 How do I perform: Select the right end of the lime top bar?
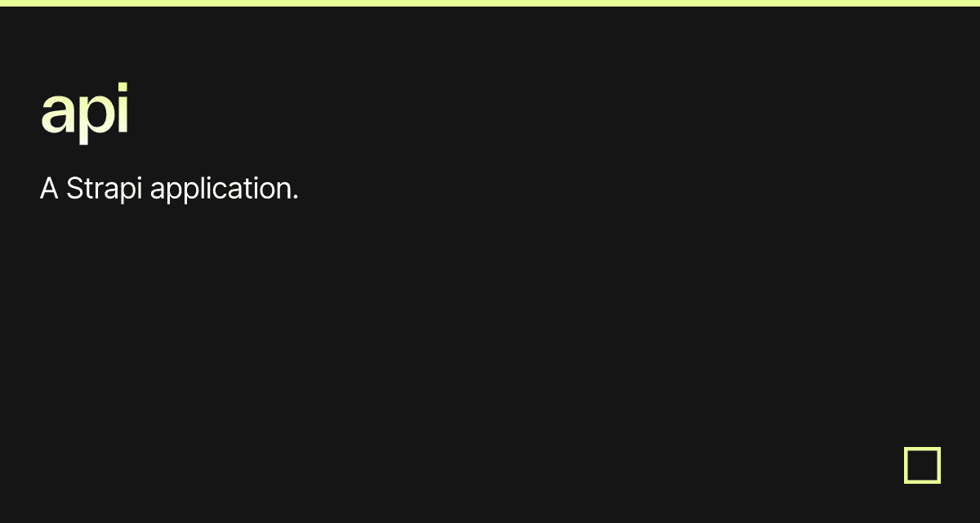[x=976, y=3]
